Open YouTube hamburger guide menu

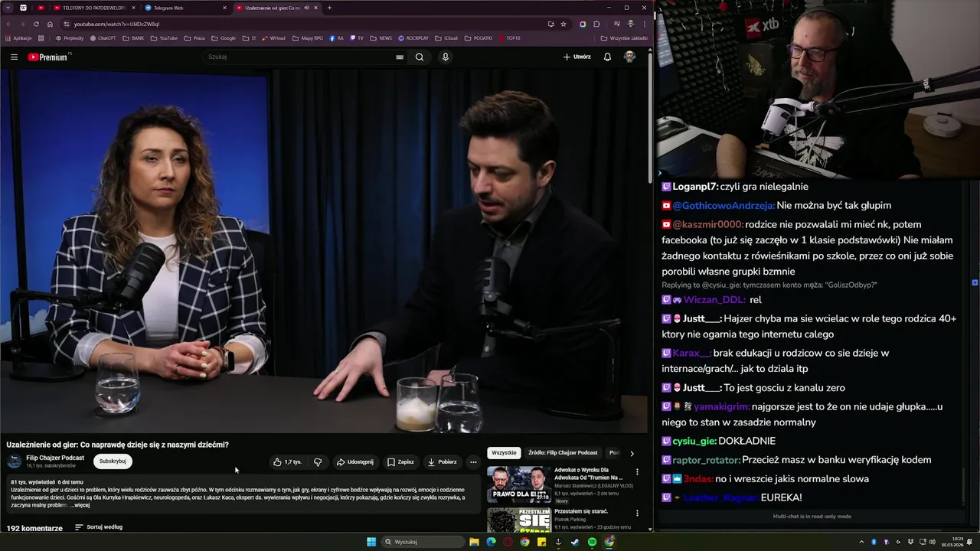14,57
